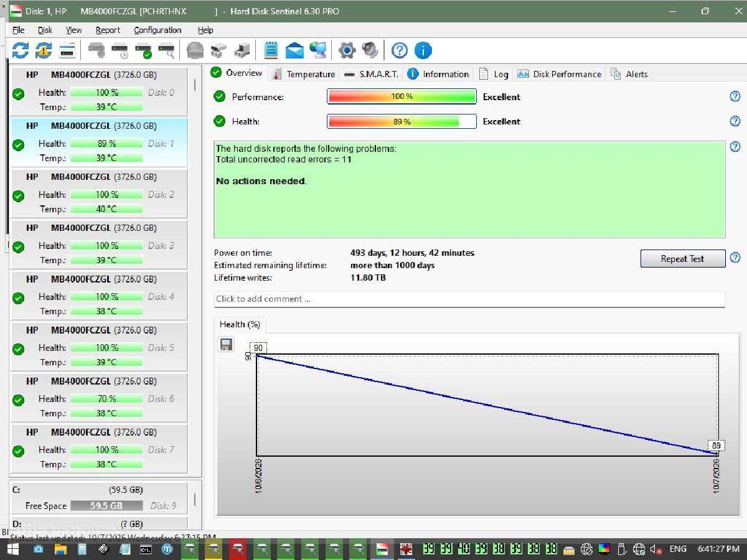Click the Performance 100 % progress bar
This screenshot has width=747, height=560.
(402, 96)
